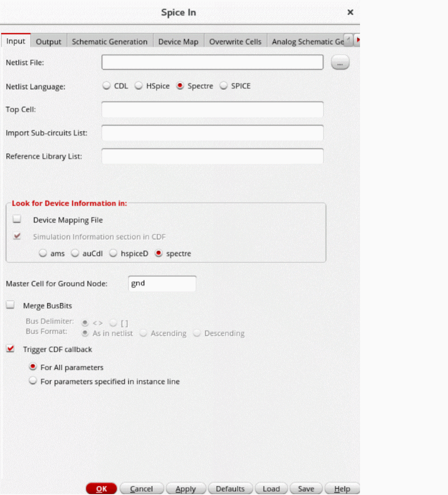
Task: Click the Master Cell for Ground Node field
Action: tap(162, 283)
